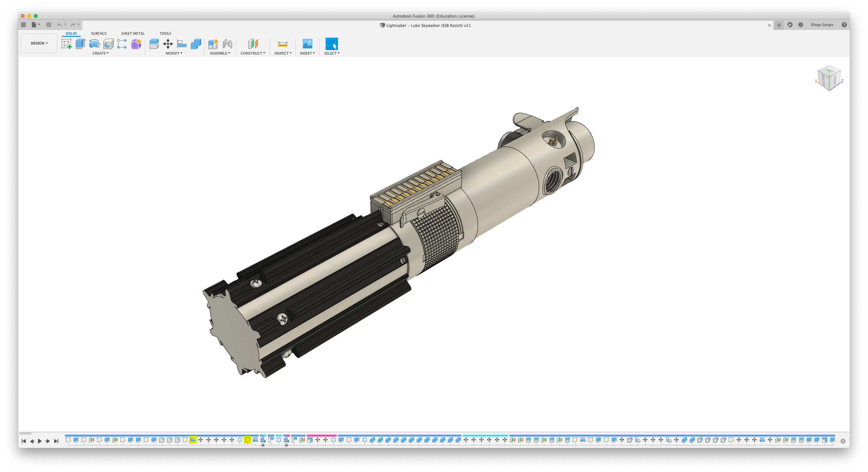Click the LEFT face of the ViewCube

pyautogui.click(x=829, y=71)
